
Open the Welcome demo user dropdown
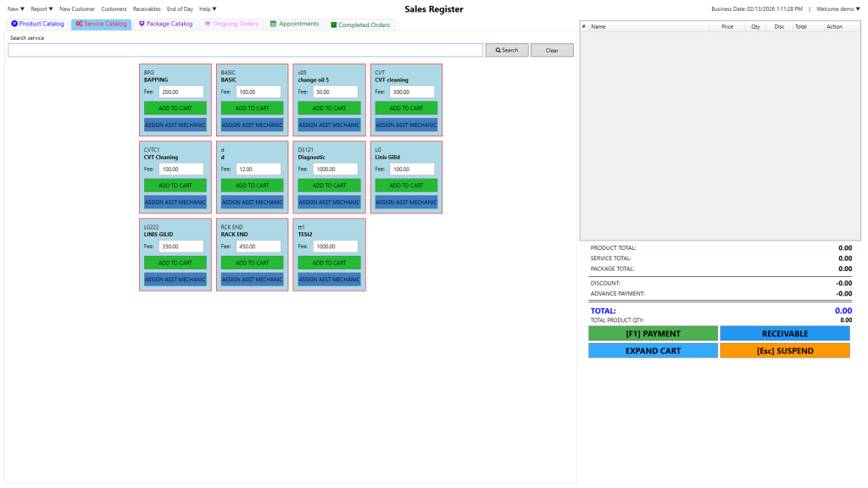pyautogui.click(x=837, y=8)
